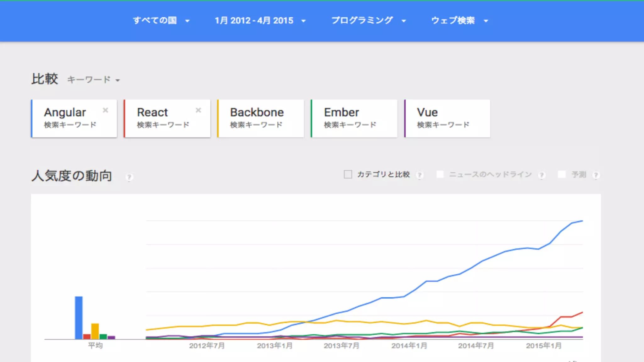The height and width of the screenshot is (362, 644).
Task: Click the 2014年1月 axis label on the chart
Action: click(409, 346)
